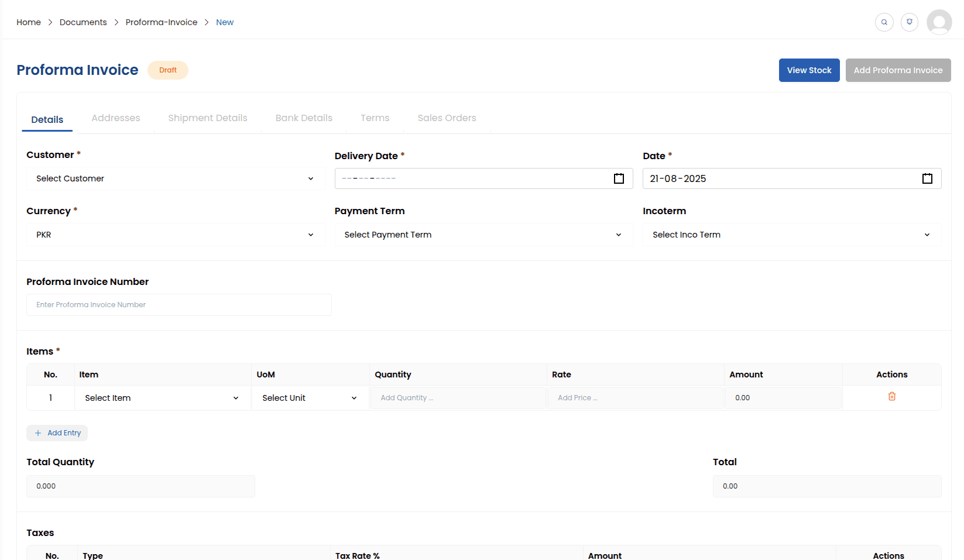
Task: Open the Select Item dropdown
Action: coord(162,398)
